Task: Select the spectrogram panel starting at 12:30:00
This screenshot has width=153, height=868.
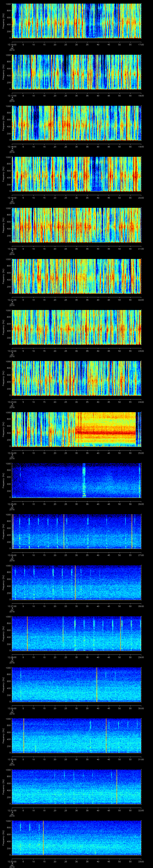Action: [77, 736]
